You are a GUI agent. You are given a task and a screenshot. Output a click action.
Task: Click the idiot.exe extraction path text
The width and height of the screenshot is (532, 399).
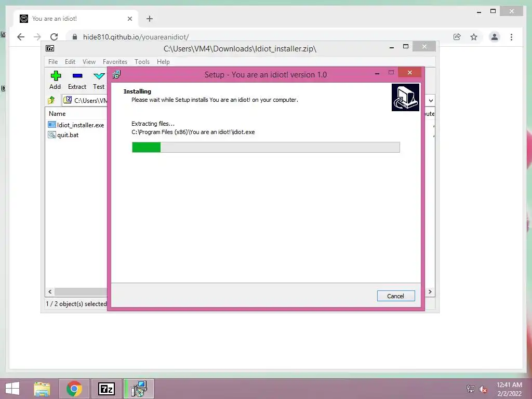[193, 132]
